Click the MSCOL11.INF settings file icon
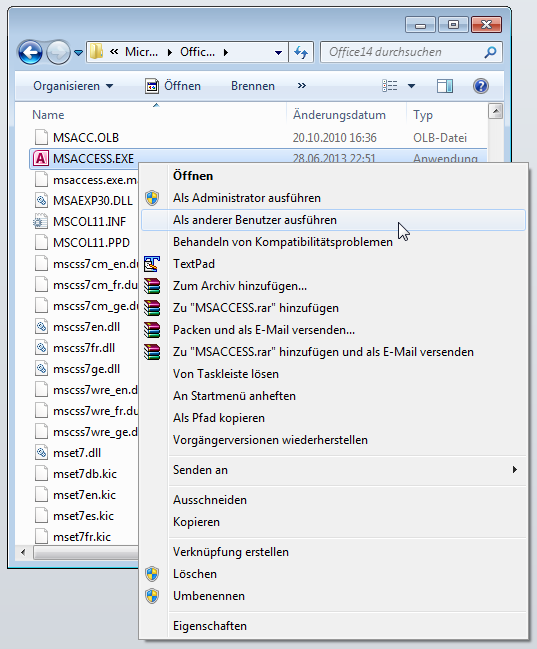The height and width of the screenshot is (649, 537). (40, 222)
